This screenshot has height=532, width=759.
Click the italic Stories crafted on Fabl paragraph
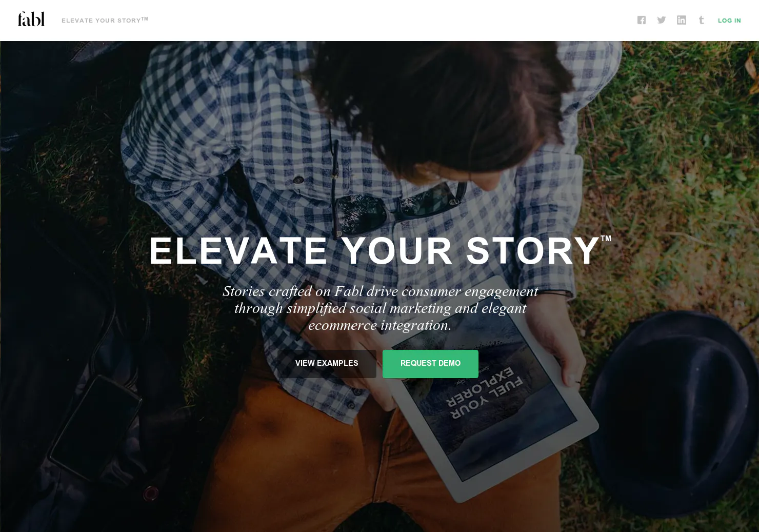tap(380, 308)
